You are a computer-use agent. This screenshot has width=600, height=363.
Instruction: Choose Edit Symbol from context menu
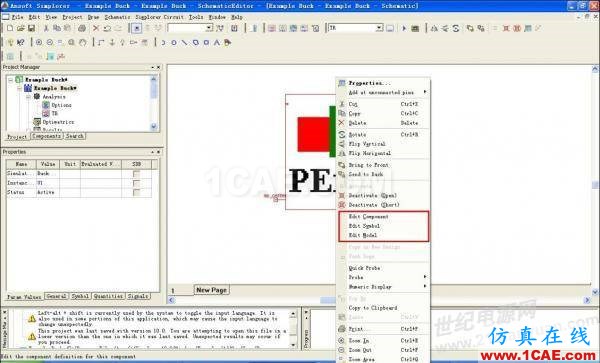point(364,226)
